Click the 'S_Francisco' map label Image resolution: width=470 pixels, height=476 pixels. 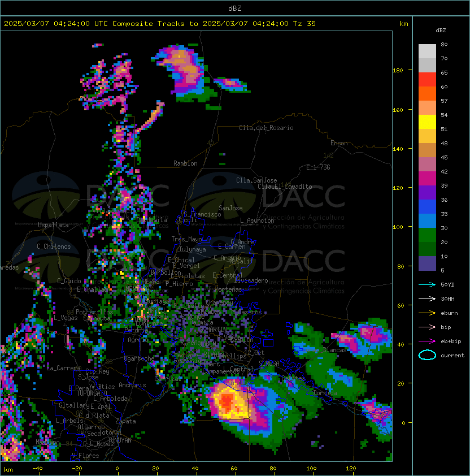(202, 214)
